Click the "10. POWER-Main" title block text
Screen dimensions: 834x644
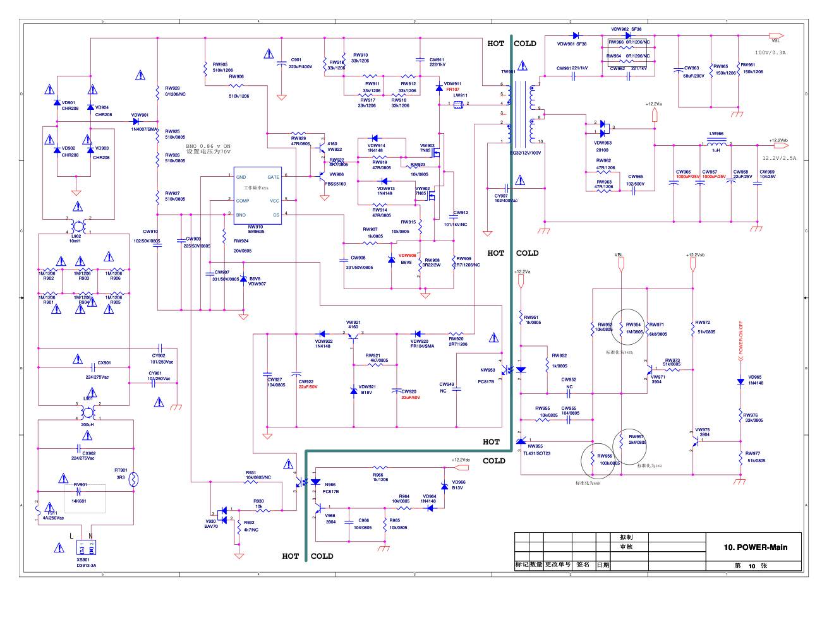(x=756, y=547)
